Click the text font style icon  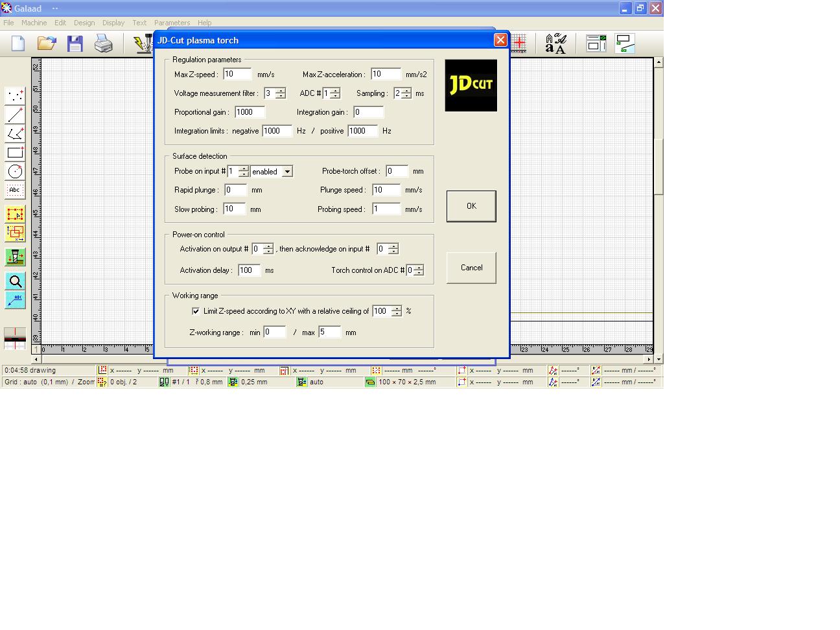(x=555, y=43)
